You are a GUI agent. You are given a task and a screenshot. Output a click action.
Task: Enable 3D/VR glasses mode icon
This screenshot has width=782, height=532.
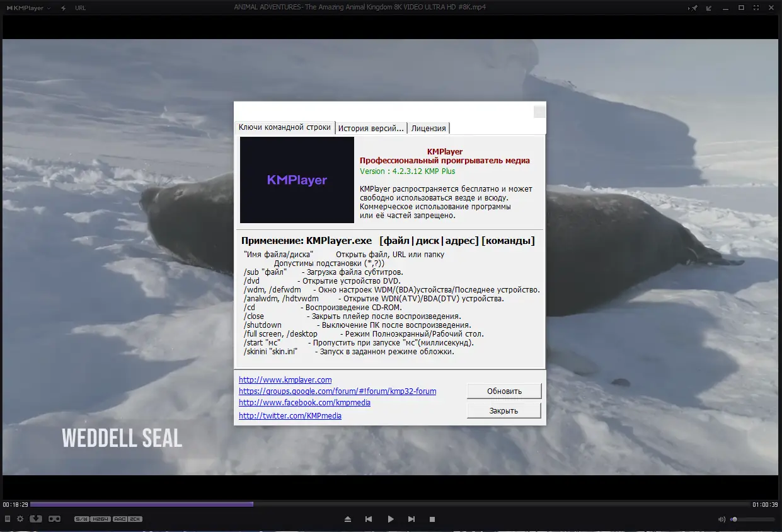coord(55,519)
